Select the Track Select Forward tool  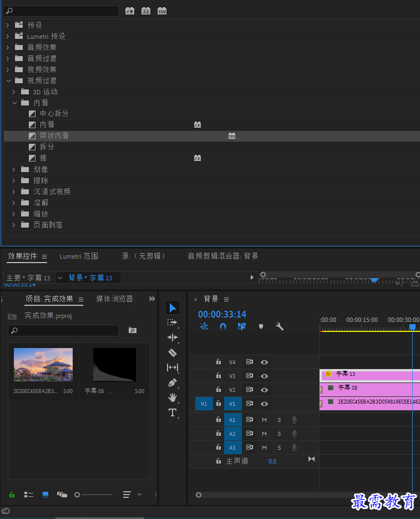pos(172,323)
